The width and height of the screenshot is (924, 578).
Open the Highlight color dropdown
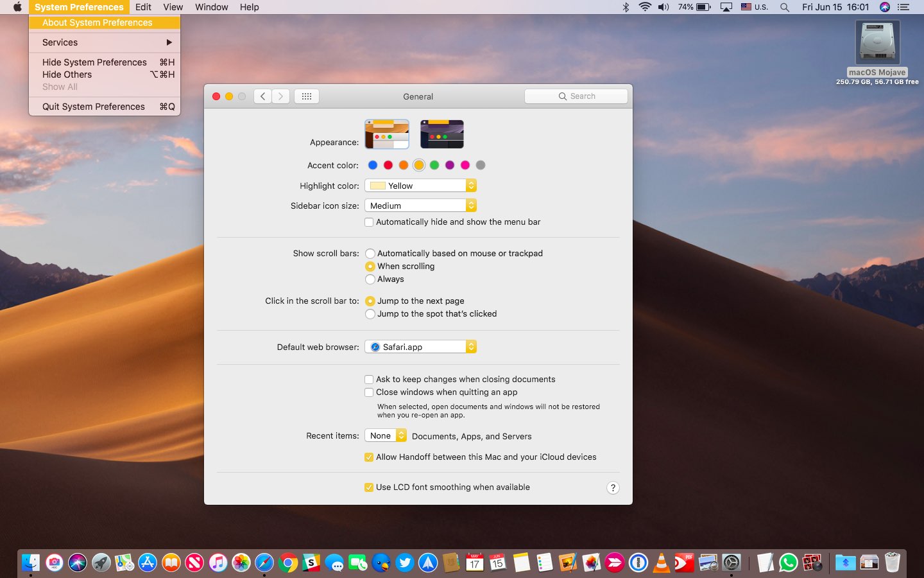point(420,186)
